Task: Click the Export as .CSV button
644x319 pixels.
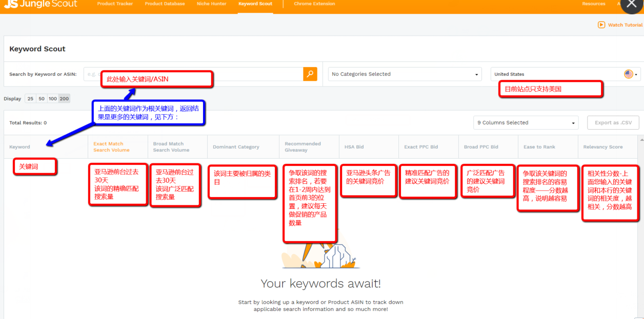Action: [x=613, y=123]
